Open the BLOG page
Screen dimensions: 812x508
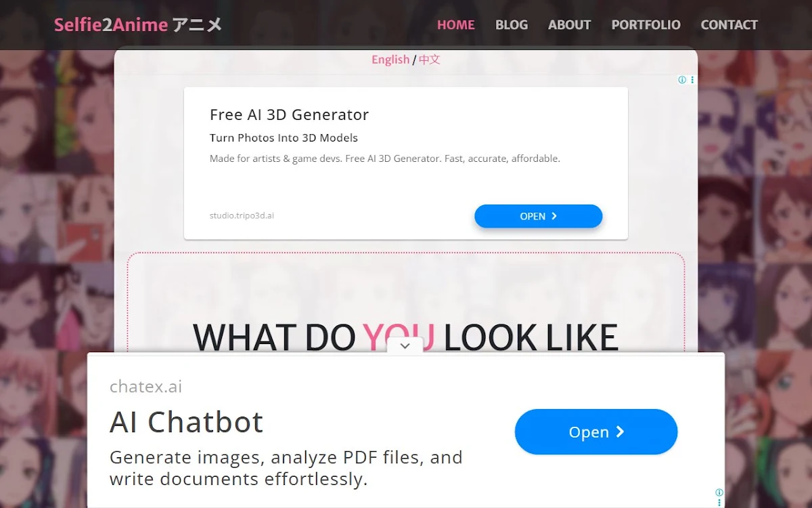pos(512,25)
